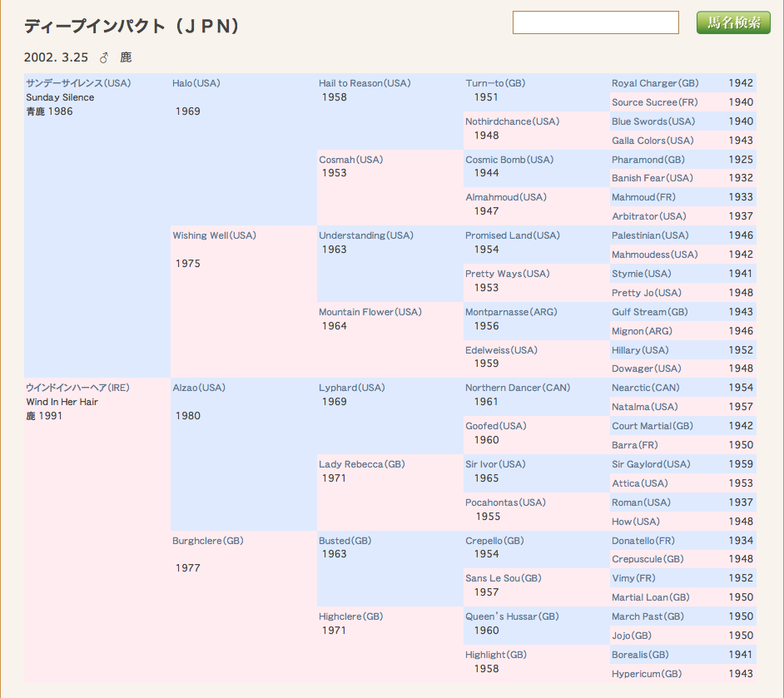Open March Past(GB) ancestor page
Viewport: 784px width, 698px height.
point(648,616)
